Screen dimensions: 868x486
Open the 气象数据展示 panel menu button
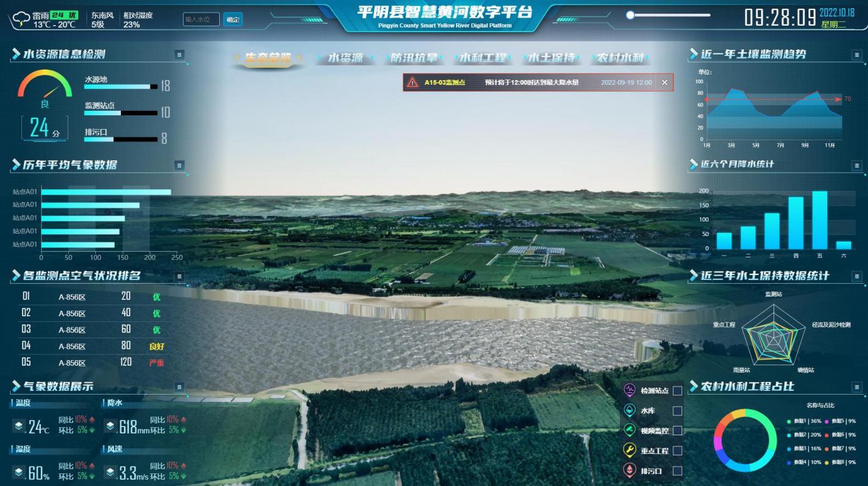tap(180, 387)
